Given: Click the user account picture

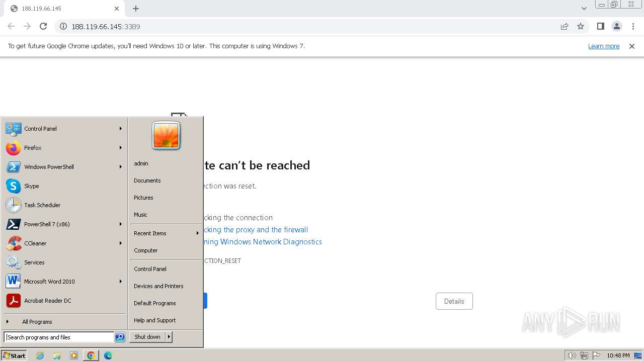Looking at the screenshot, I should click(x=166, y=136).
